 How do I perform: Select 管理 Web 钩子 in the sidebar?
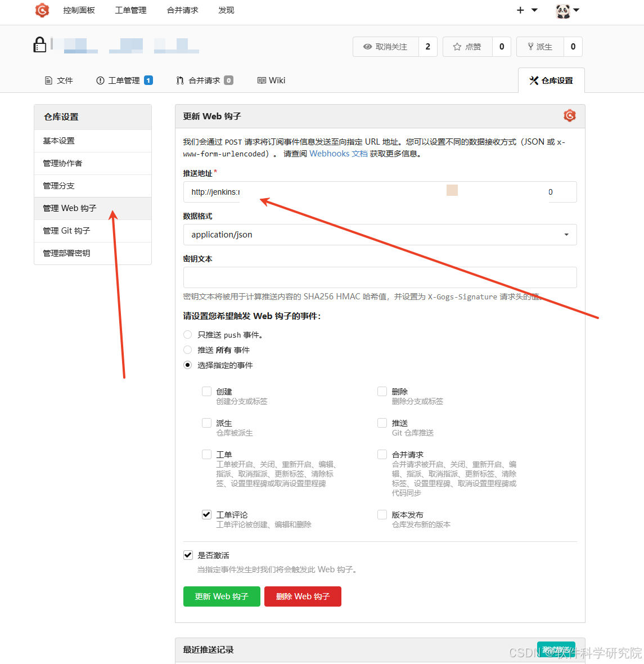point(93,208)
